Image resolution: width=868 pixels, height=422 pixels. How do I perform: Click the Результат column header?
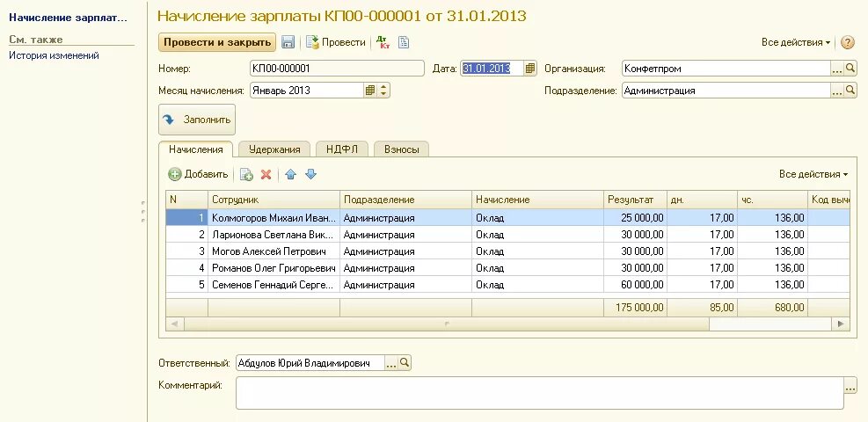click(635, 200)
